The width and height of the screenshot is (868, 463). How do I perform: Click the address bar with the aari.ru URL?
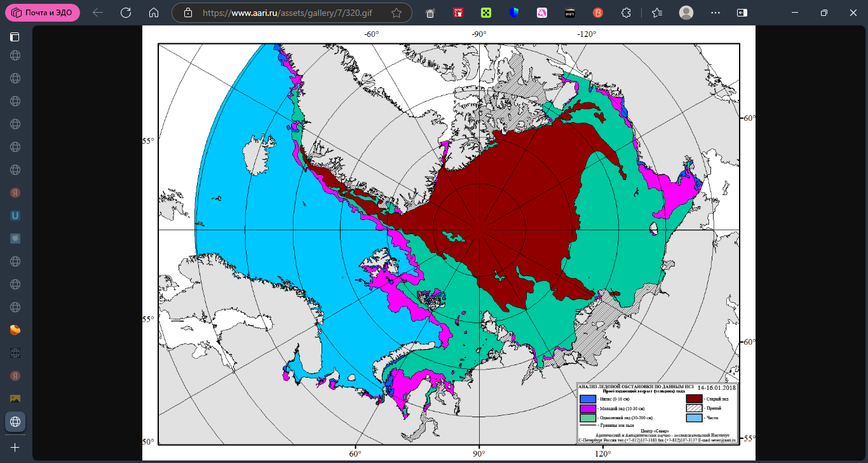tap(292, 13)
